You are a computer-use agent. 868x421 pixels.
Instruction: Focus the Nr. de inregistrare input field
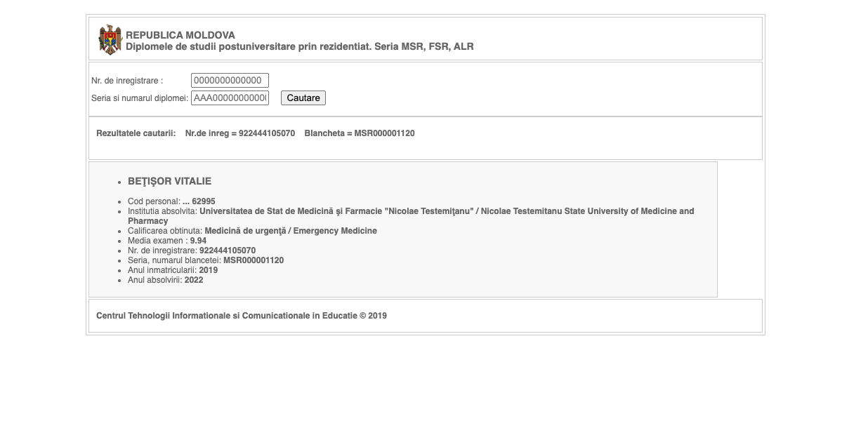(x=230, y=81)
